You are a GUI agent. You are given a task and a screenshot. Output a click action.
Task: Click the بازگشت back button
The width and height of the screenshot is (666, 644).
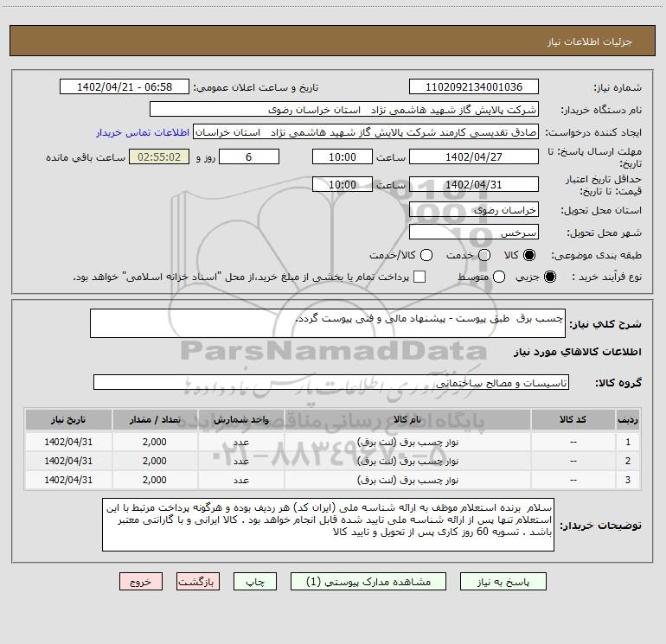click(198, 582)
